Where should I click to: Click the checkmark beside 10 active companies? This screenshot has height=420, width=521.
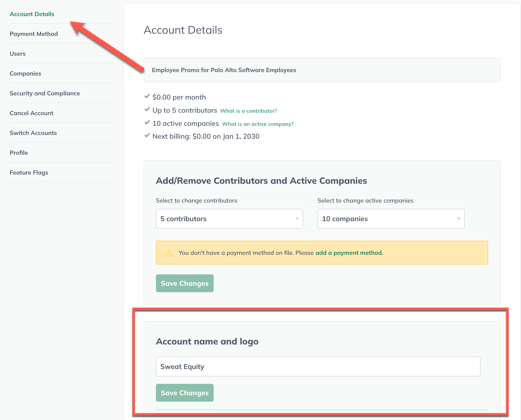pos(147,123)
